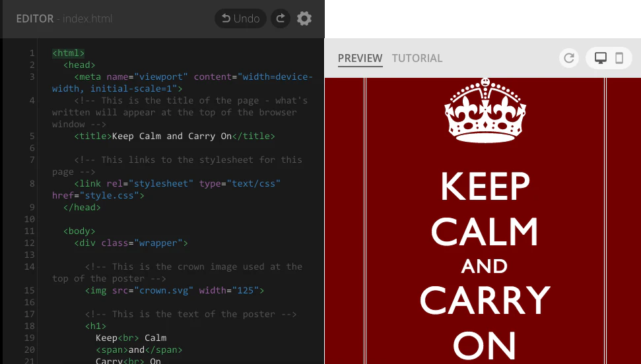Image resolution: width=641 pixels, height=364 pixels.
Task: Click the EDITOR heading label
Action: click(35, 18)
